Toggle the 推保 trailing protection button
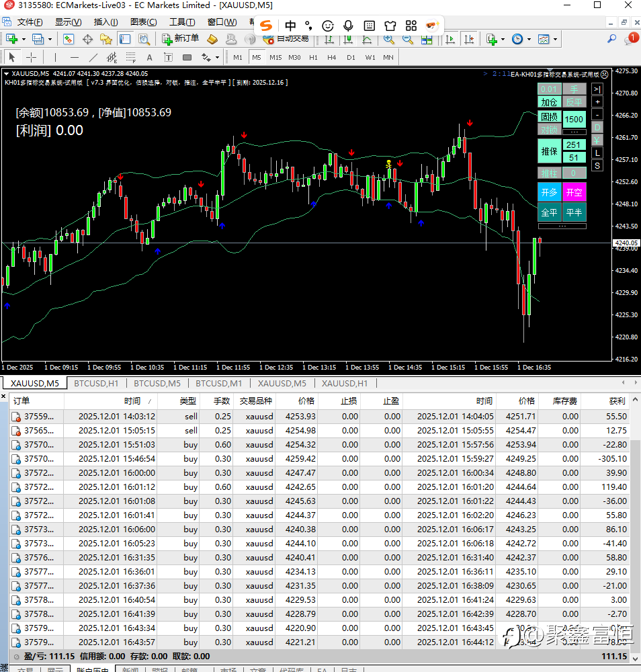The width and height of the screenshot is (641, 672). (x=549, y=151)
